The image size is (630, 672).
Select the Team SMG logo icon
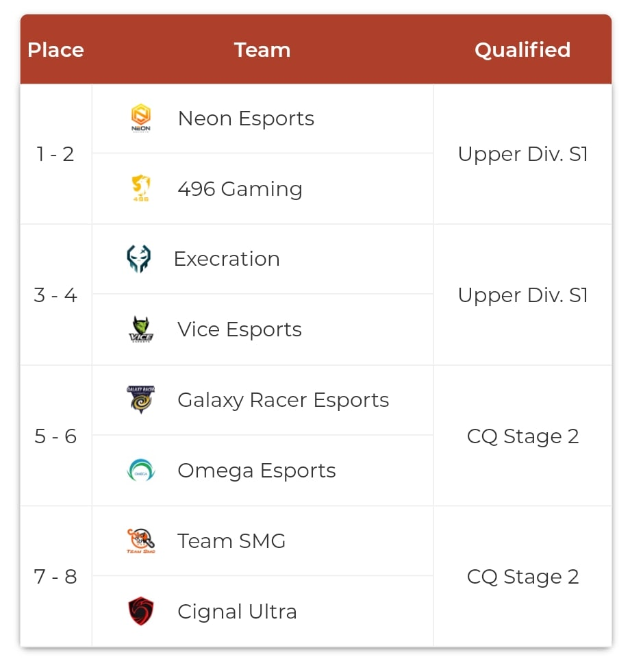pyautogui.click(x=140, y=540)
